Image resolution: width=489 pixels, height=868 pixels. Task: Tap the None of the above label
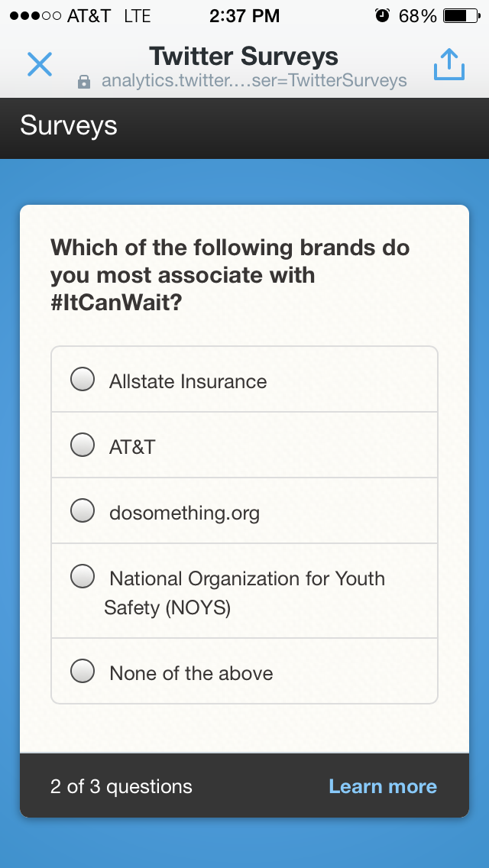tap(191, 673)
